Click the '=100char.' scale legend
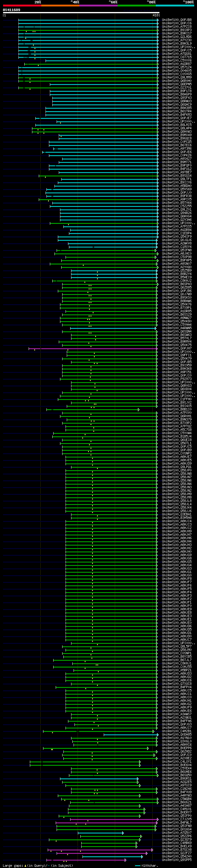 (x=146, y=866)
